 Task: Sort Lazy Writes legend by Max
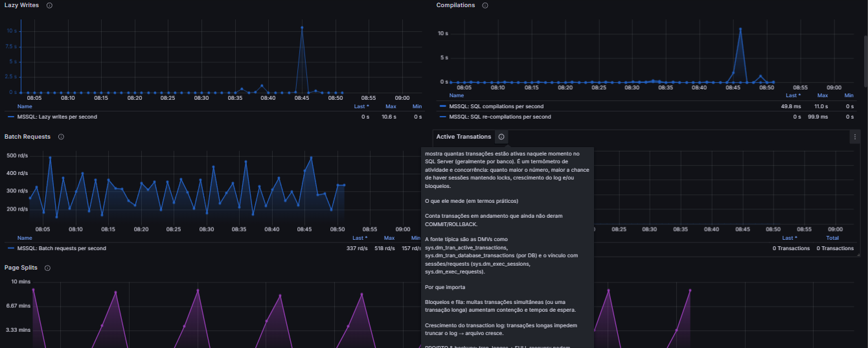point(391,106)
